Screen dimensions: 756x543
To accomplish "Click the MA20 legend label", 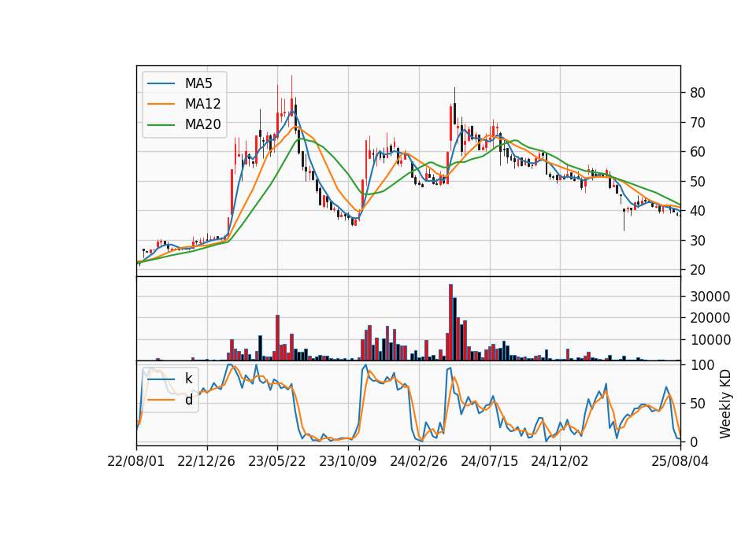I will point(202,124).
